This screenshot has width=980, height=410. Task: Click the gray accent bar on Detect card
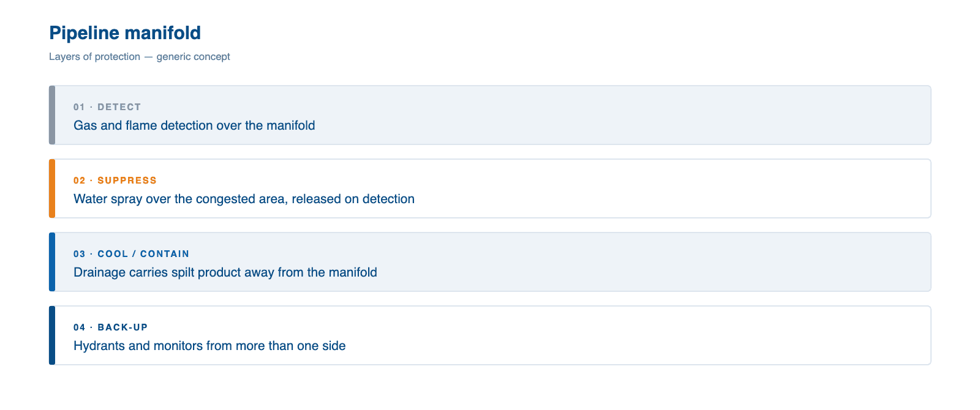coord(52,115)
